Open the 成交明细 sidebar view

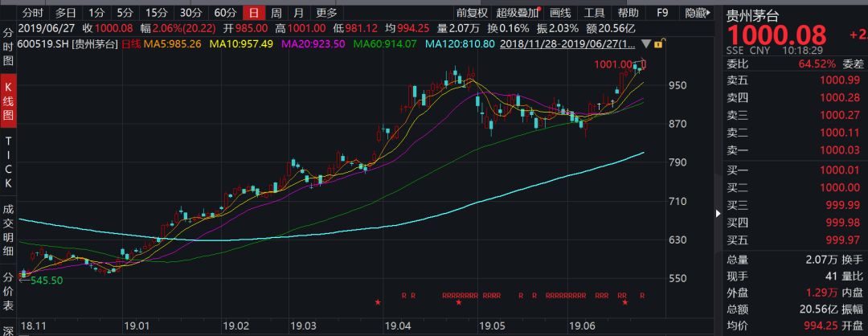click(8, 228)
